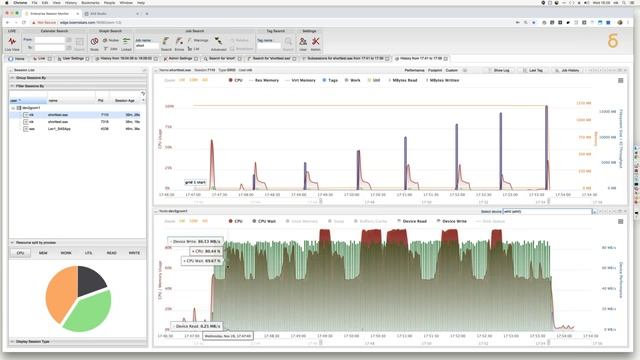Viewport: 640px width, 360px height.
Task: Open Admin settings icon
Action: point(316,43)
